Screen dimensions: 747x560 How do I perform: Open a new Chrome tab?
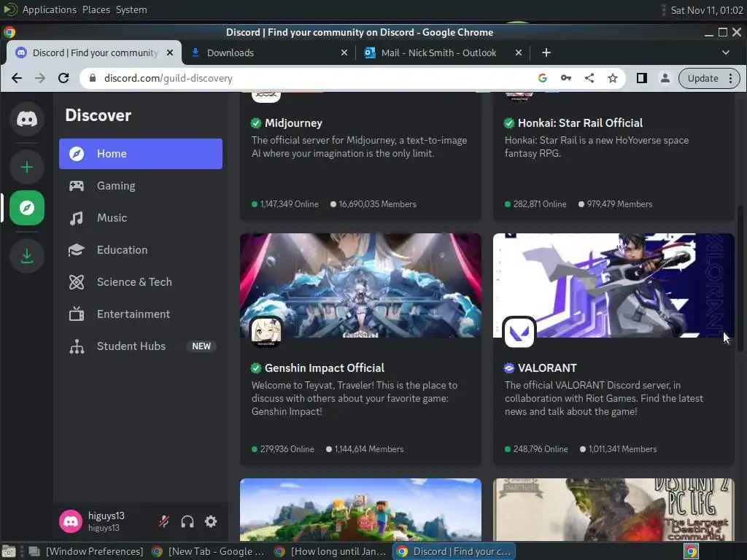click(546, 52)
